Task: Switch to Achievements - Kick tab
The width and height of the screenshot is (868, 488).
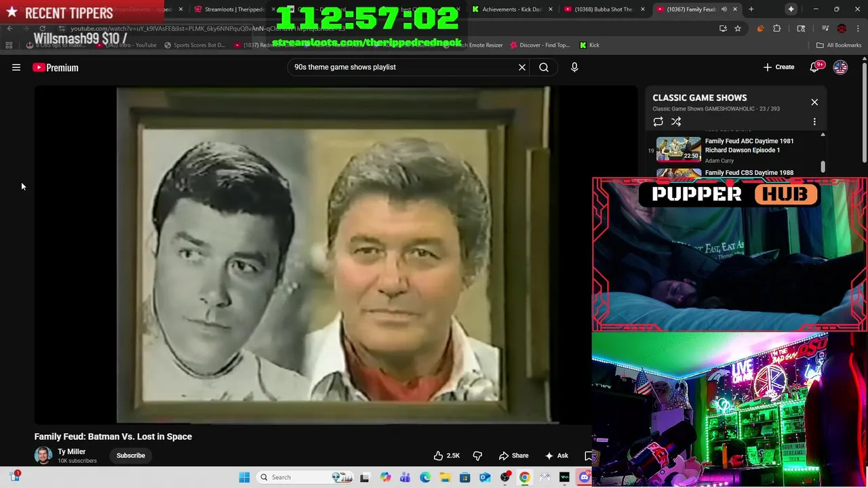Action: click(x=511, y=9)
